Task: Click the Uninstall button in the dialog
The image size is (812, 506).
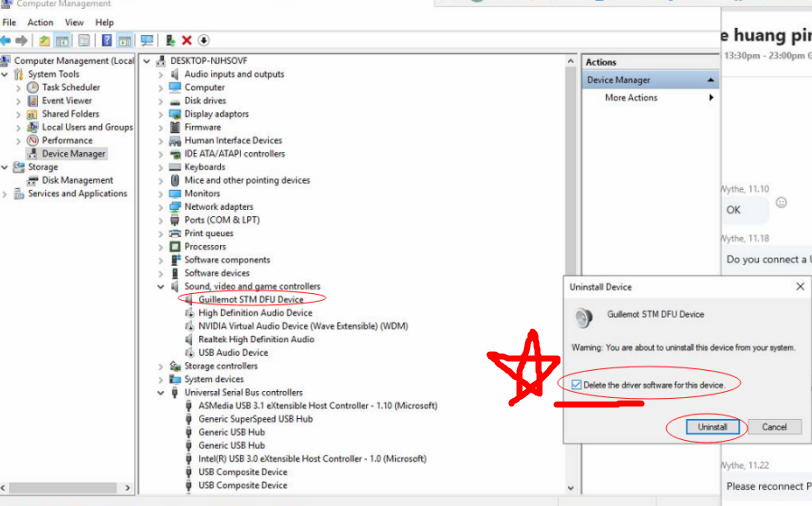Action: click(713, 427)
